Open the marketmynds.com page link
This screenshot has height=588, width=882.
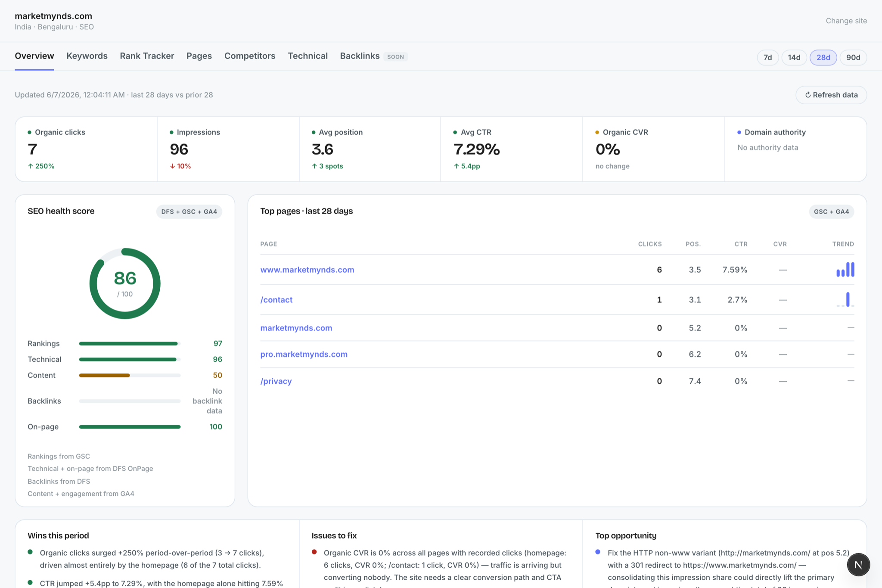pyautogui.click(x=296, y=328)
